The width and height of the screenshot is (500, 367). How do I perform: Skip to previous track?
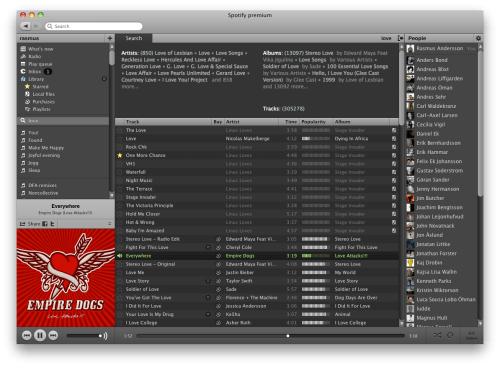(x=27, y=335)
